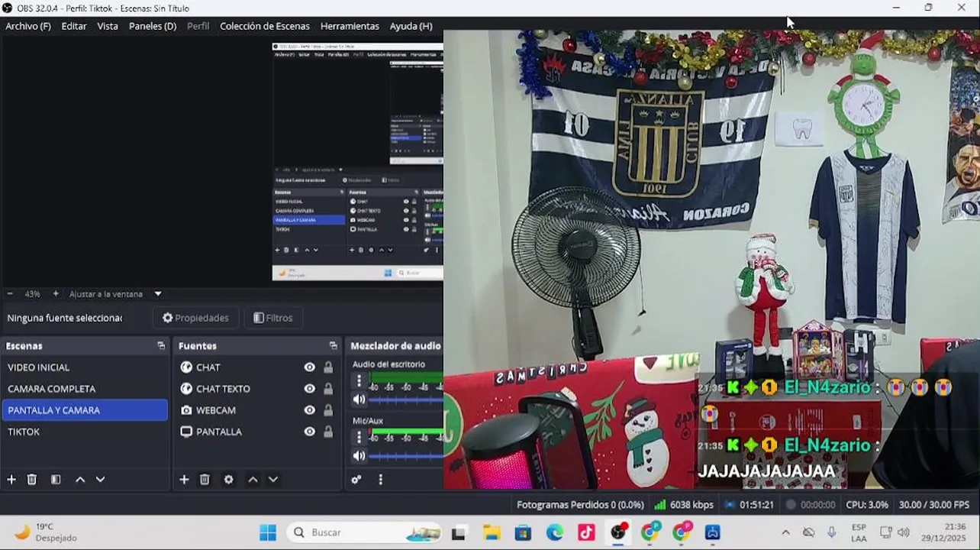The image size is (980, 550).
Task: Click Ajustar a la ventana
Action: click(106, 294)
